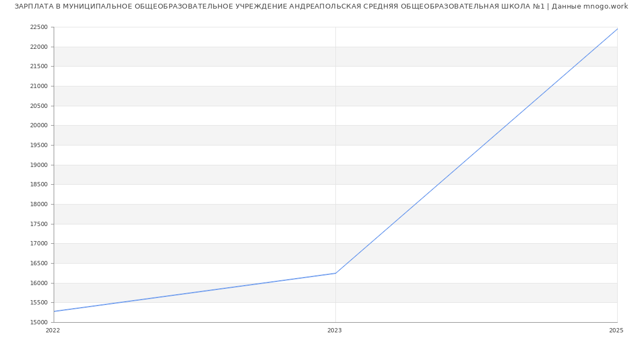Click the 16500 y-axis label

(39, 264)
